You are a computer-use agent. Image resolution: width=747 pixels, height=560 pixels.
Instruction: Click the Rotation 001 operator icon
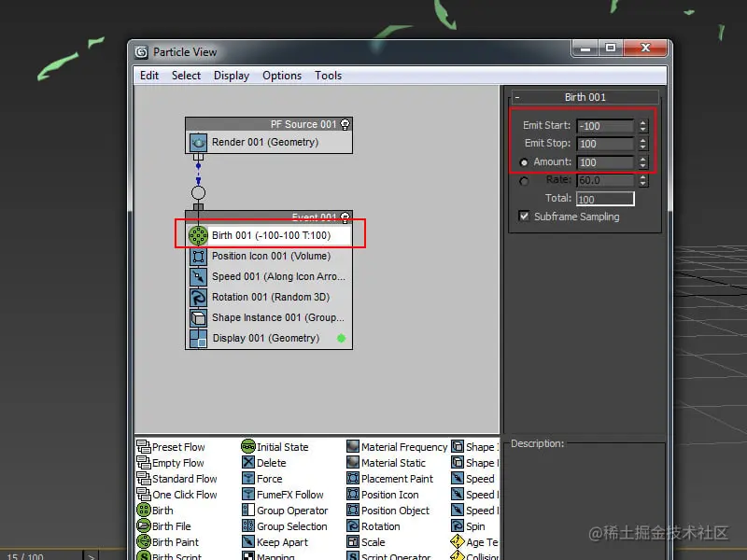pos(198,297)
